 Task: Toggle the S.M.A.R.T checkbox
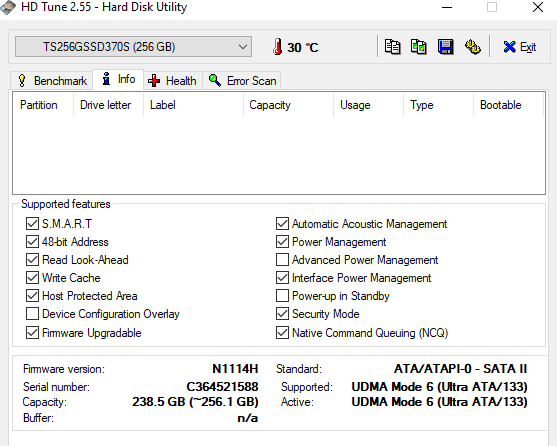pos(32,224)
